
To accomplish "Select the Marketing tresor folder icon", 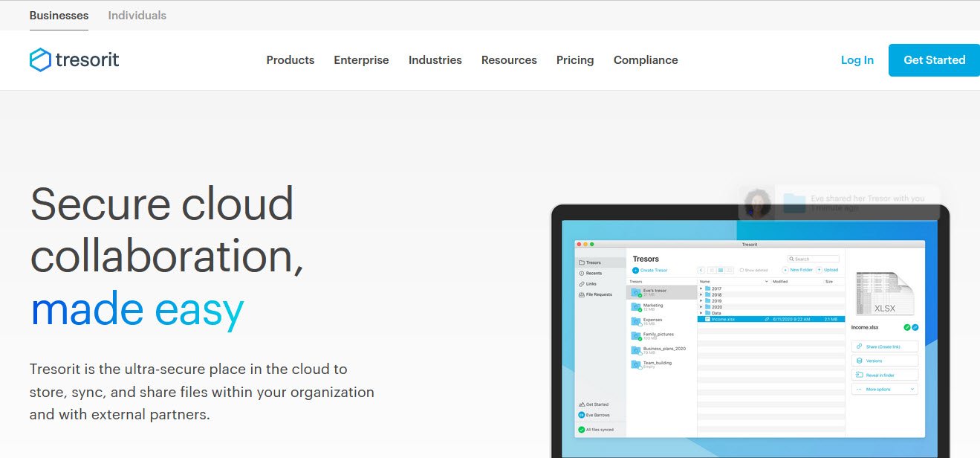I will 636,307.
